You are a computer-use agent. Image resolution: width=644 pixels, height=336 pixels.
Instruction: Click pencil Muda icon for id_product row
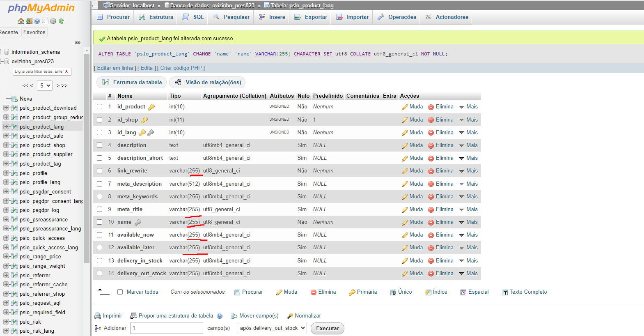405,107
